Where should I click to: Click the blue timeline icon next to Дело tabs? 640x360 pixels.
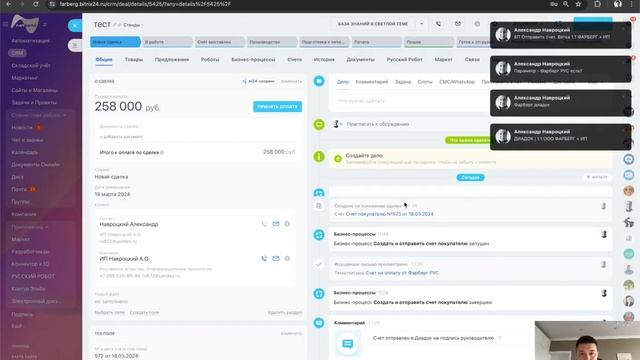pos(319,81)
